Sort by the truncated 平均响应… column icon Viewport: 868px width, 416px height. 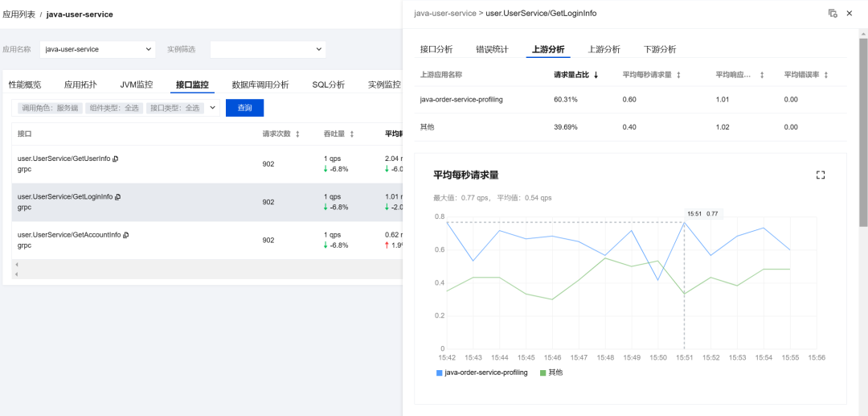tap(762, 75)
